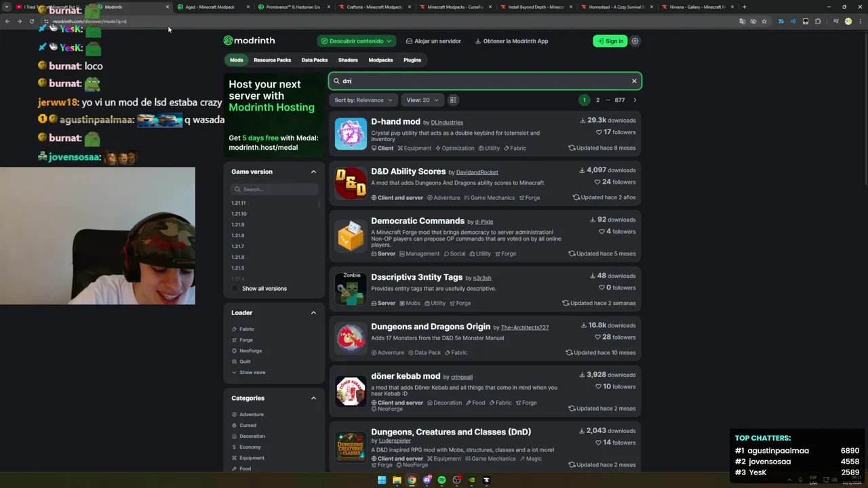This screenshot has width=868, height=488.
Task: Open the settings gear beside Sign in
Action: pyautogui.click(x=635, y=41)
